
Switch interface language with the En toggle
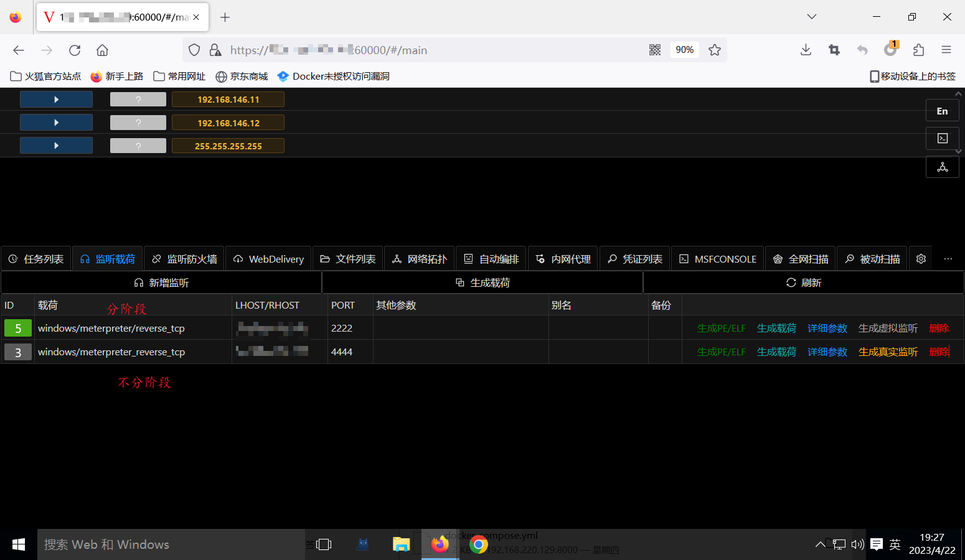(942, 110)
